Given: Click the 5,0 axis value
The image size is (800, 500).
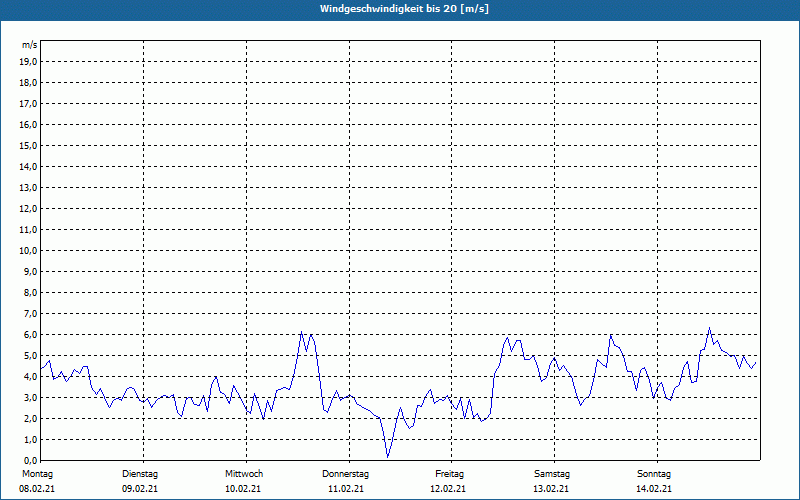Looking at the screenshot, I should click(x=30, y=356).
